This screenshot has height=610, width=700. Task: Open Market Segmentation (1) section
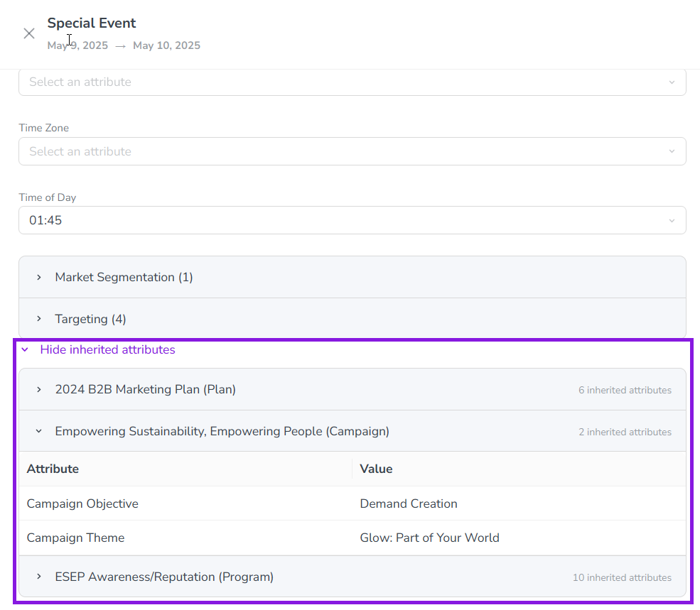(x=352, y=277)
